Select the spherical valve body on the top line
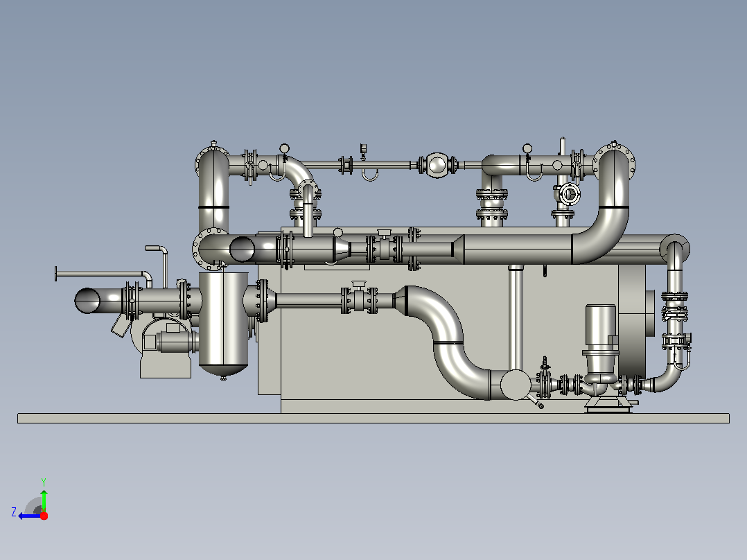747x560 pixels. pos(437,165)
